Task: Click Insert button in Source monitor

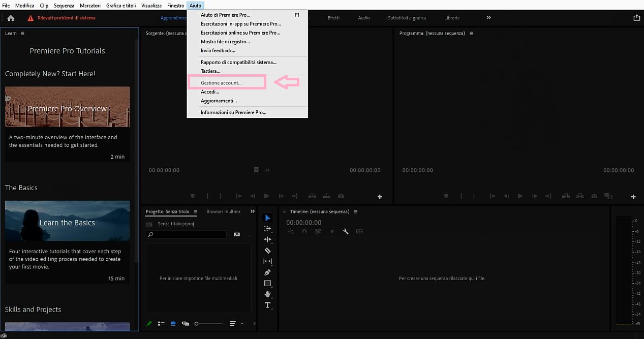Action: (x=312, y=196)
